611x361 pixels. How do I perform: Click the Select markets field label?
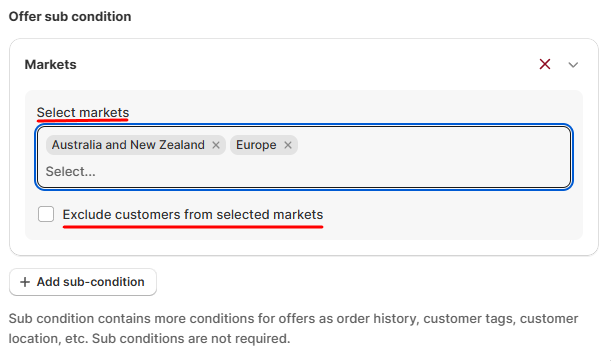pyautogui.click(x=83, y=112)
